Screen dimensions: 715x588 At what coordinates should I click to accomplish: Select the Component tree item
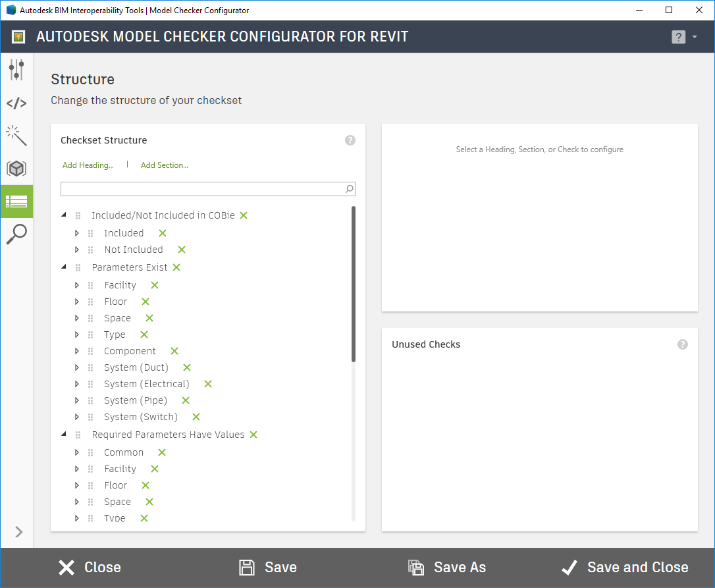(x=130, y=351)
